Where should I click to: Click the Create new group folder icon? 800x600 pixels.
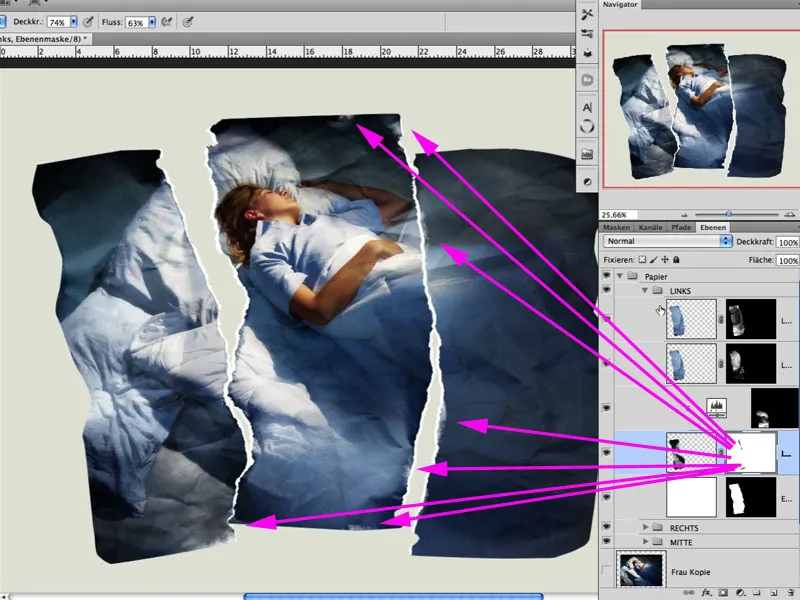(x=757, y=594)
